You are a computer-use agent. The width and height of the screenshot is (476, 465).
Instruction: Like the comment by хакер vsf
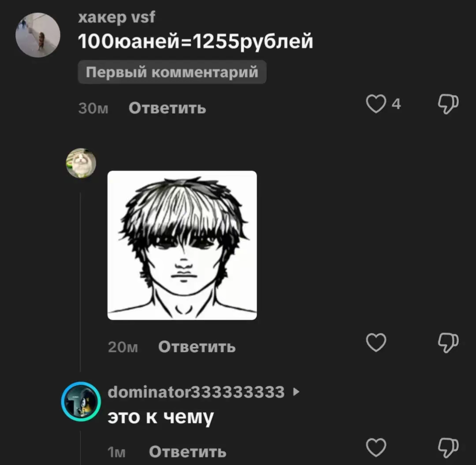click(376, 104)
